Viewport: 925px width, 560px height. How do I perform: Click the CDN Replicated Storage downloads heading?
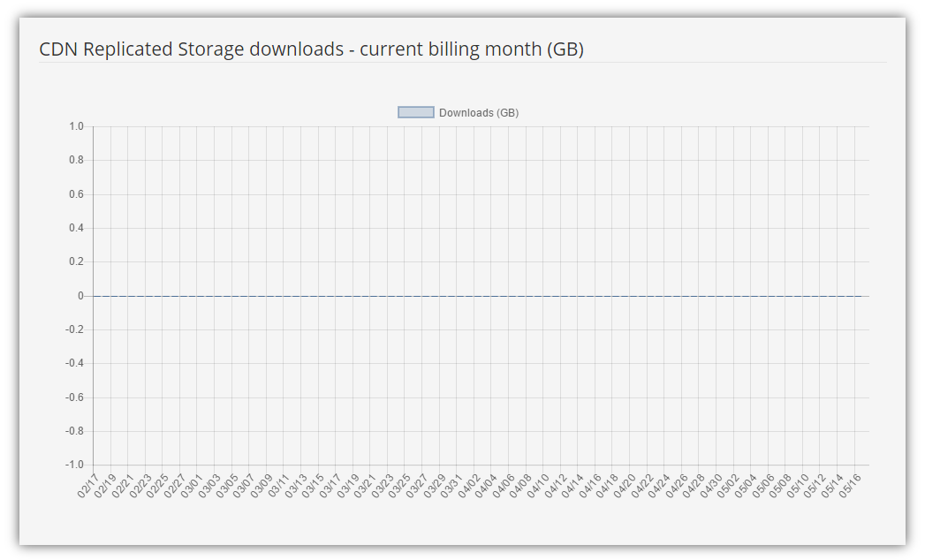coord(311,49)
